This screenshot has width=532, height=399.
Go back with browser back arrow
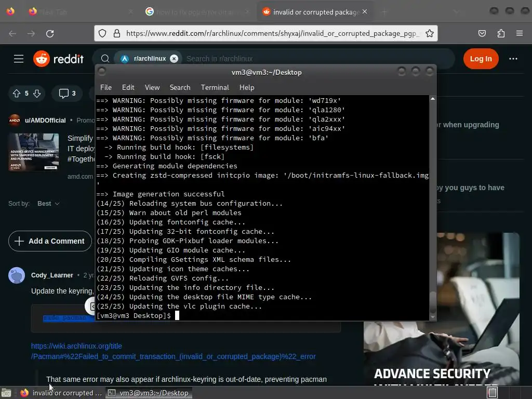12,33
